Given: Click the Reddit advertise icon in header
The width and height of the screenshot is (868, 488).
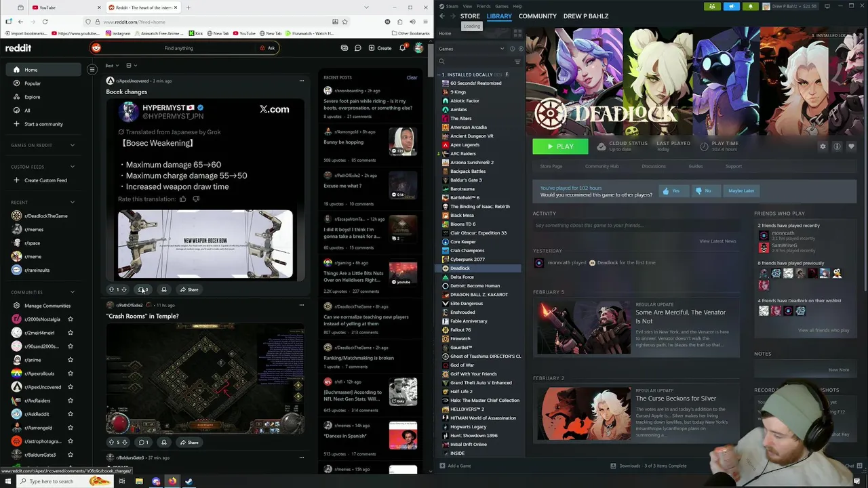Looking at the screenshot, I should tap(344, 48).
